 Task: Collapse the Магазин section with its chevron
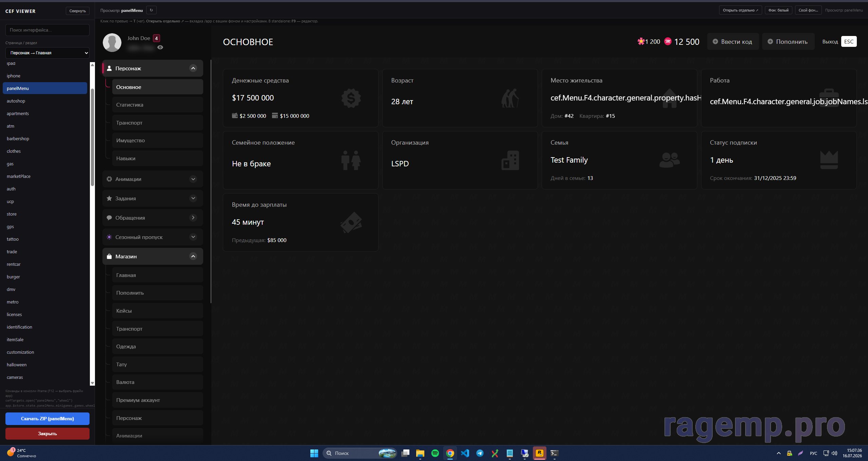pyautogui.click(x=193, y=256)
